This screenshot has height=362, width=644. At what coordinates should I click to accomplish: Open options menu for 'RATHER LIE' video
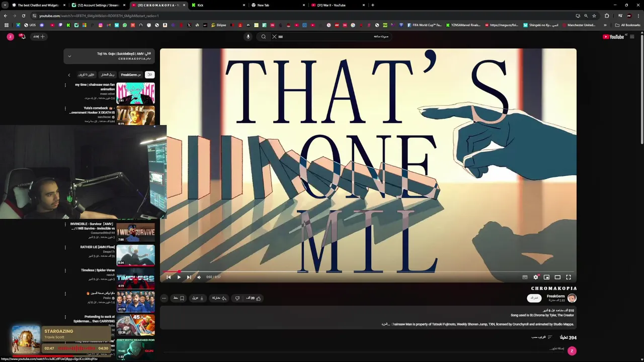pyautogui.click(x=65, y=247)
